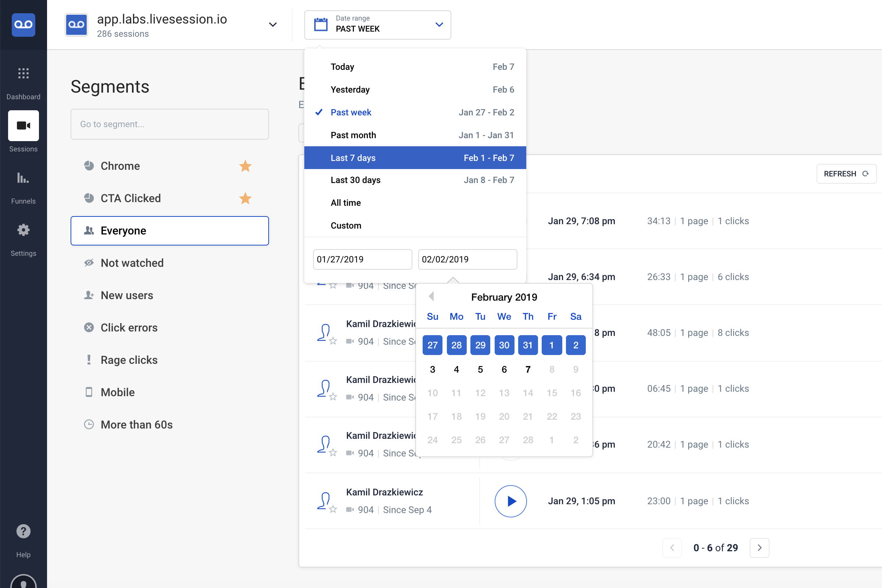882x588 pixels.
Task: Open the Funnels chart icon
Action: (x=23, y=178)
